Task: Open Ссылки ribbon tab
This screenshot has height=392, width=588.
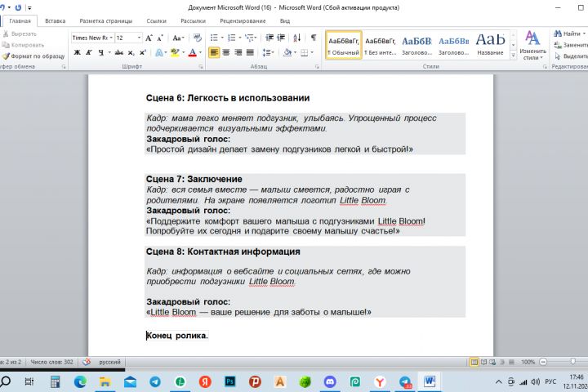Action: point(156,21)
